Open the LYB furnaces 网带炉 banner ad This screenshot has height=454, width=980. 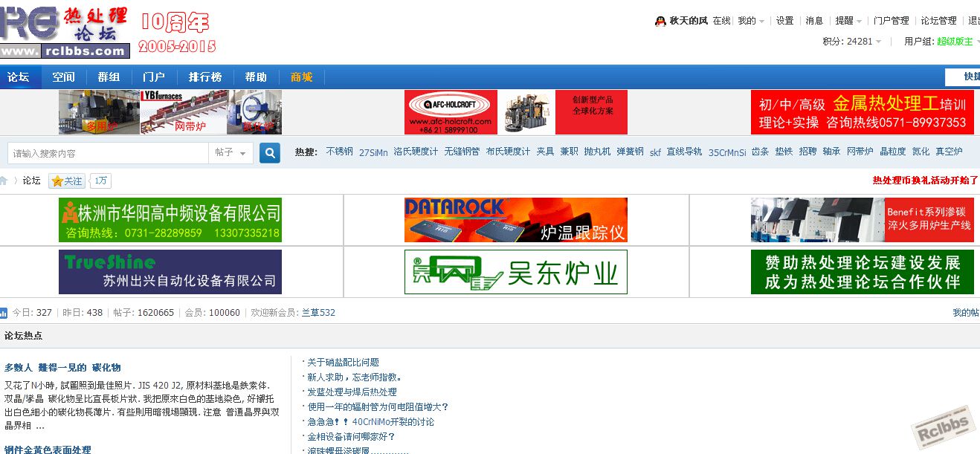170,112
